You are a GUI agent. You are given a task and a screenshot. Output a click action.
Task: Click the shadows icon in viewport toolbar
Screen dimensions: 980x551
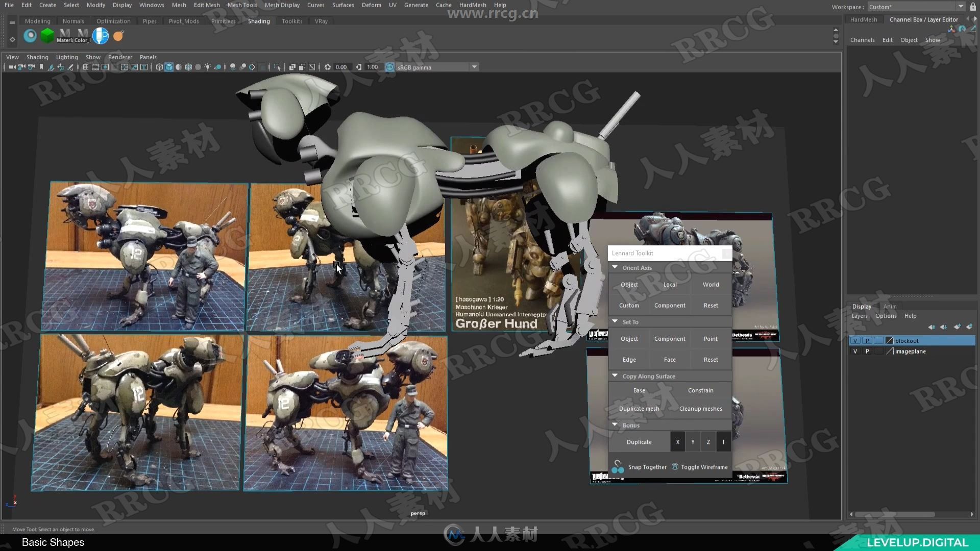218,67
